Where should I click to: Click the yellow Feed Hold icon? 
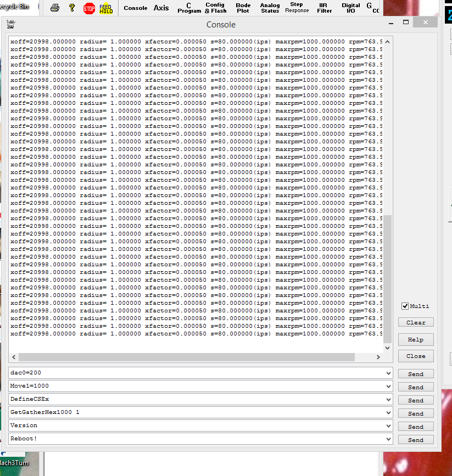coord(106,8)
